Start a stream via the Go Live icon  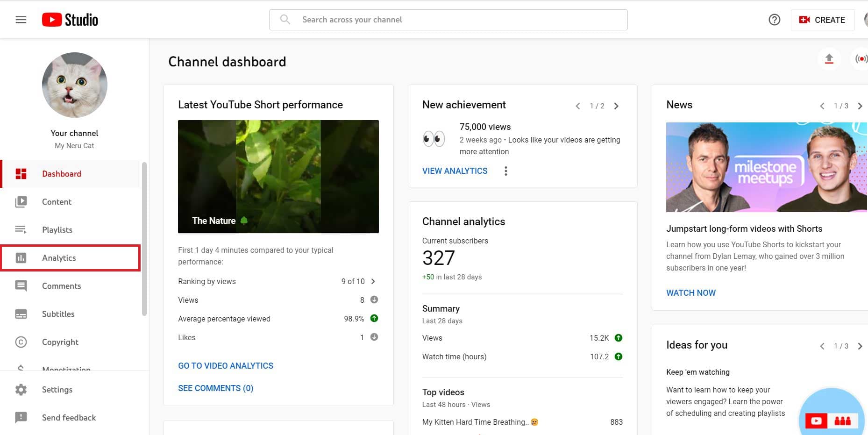[x=861, y=59]
